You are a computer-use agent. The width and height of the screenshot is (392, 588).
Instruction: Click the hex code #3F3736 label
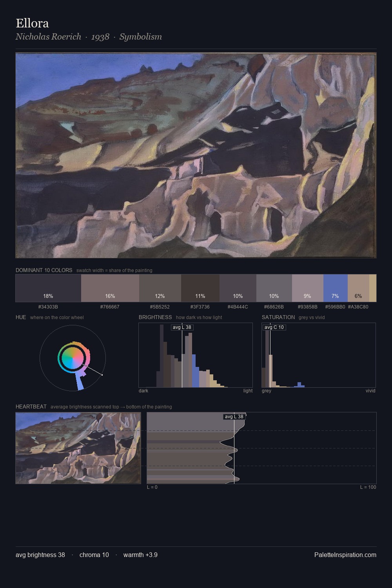(200, 307)
